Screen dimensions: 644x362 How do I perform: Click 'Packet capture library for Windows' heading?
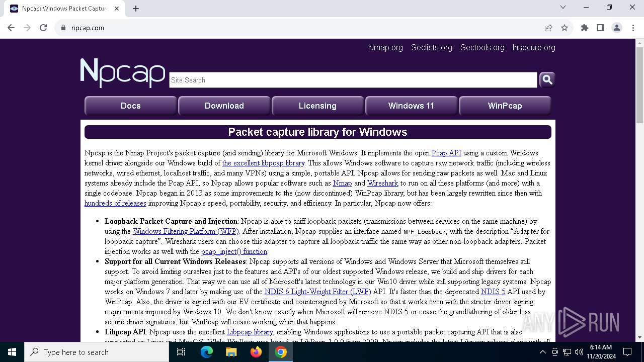[317, 132]
